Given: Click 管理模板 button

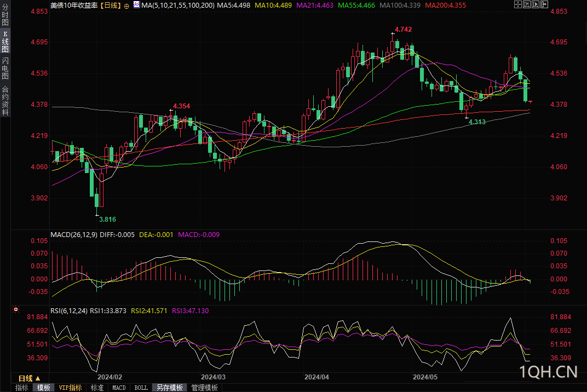Looking at the screenshot, I should (x=204, y=388).
